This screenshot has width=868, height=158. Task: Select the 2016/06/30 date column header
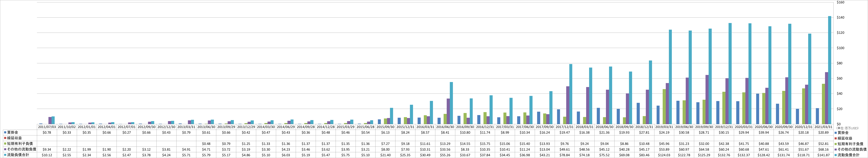[x=446, y=127]
